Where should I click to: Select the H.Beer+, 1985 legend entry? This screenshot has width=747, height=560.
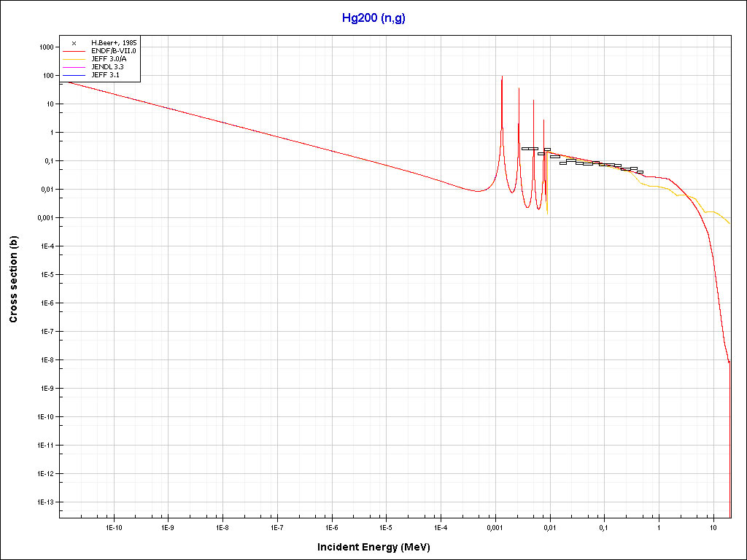coord(114,43)
